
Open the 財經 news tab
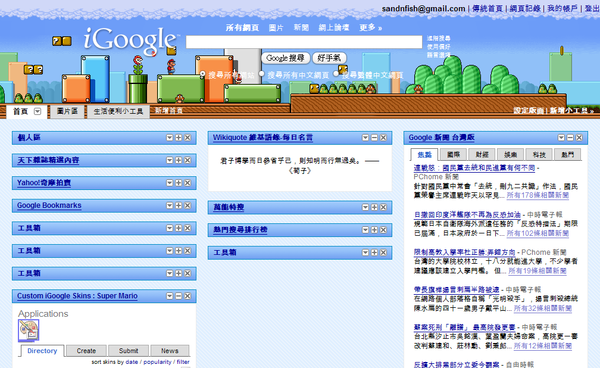pyautogui.click(x=482, y=155)
